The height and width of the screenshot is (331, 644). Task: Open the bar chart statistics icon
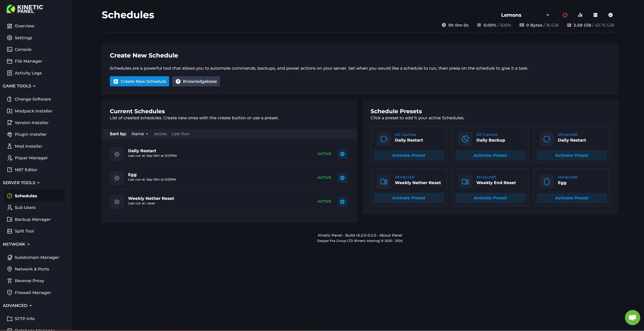580,15
